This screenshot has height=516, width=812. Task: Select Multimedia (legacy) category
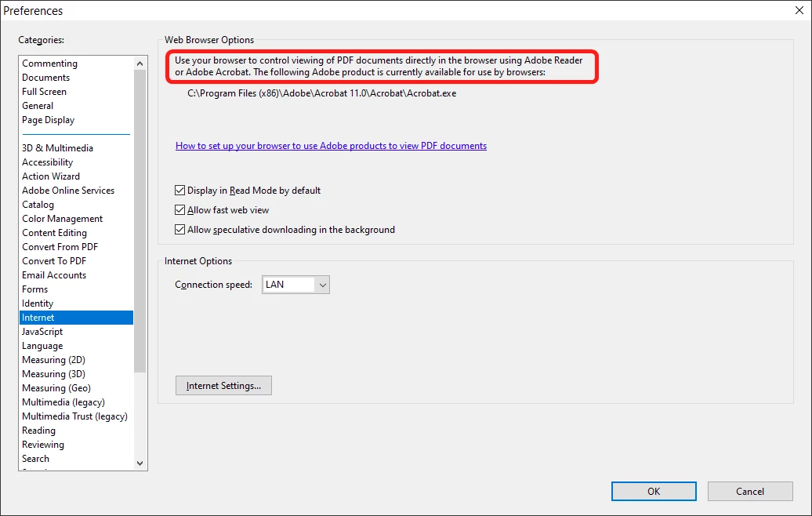pos(76,402)
